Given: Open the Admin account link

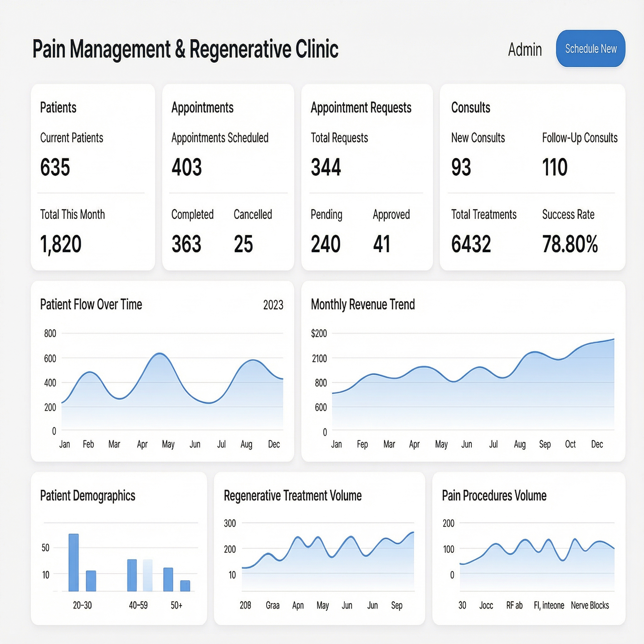Looking at the screenshot, I should pos(525,50).
